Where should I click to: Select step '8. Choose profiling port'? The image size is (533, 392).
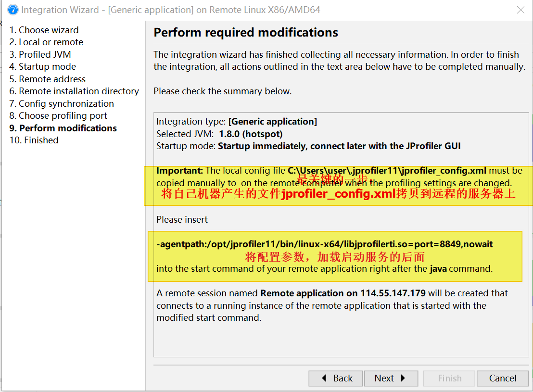[x=59, y=115]
